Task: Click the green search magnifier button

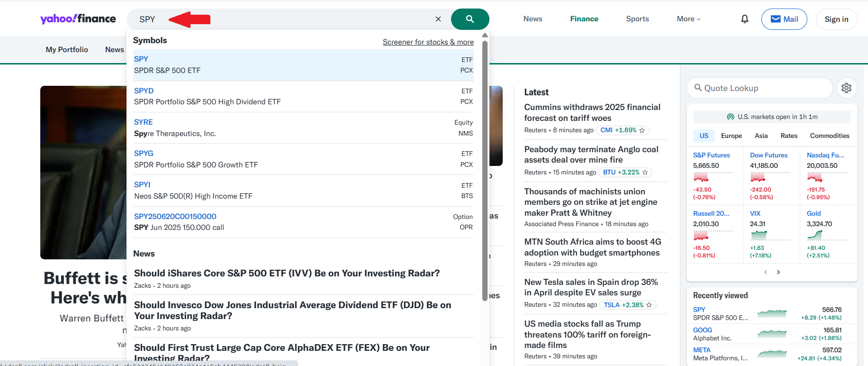Action: click(x=470, y=19)
